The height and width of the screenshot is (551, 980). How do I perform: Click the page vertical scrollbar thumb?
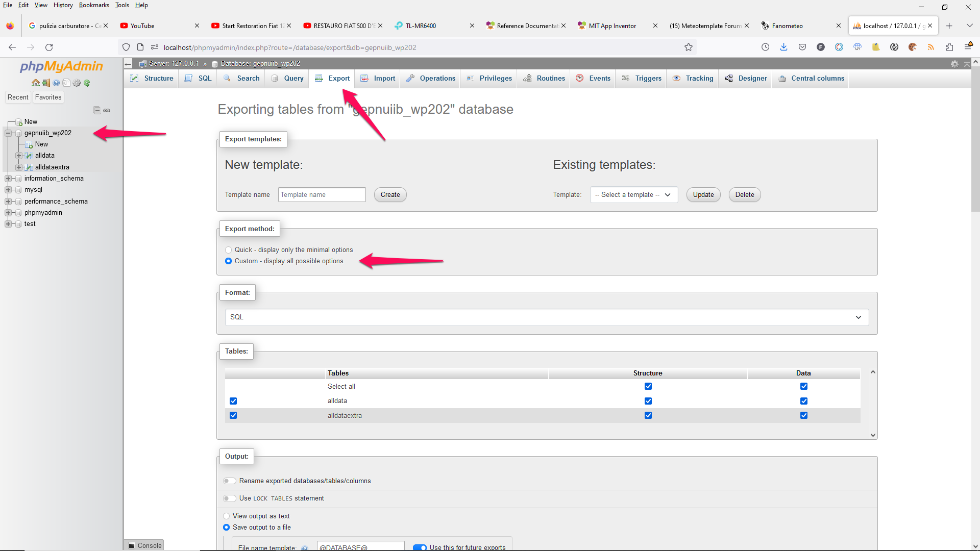click(x=975, y=138)
